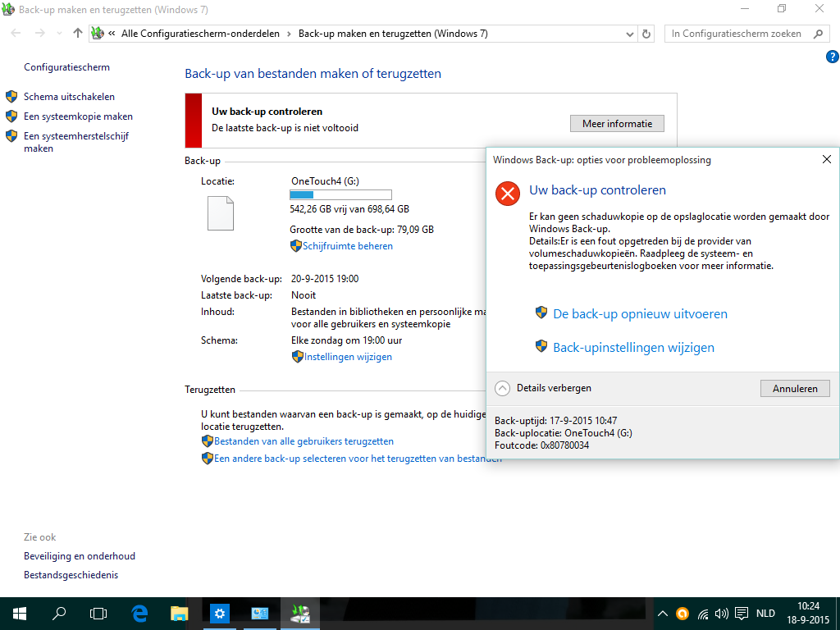Open Help via blue question mark
The width and height of the screenshot is (840, 630).
832,57
